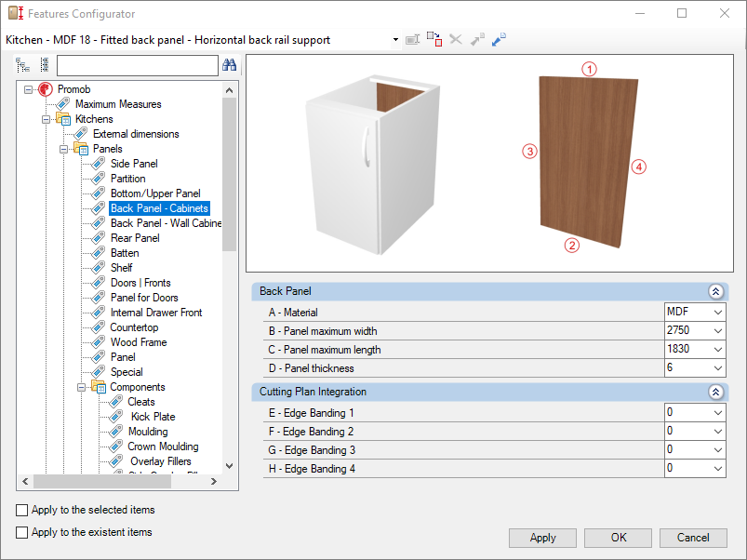Collapse the Cutting Plan Integration section
This screenshot has height=560, width=747.
[x=715, y=392]
